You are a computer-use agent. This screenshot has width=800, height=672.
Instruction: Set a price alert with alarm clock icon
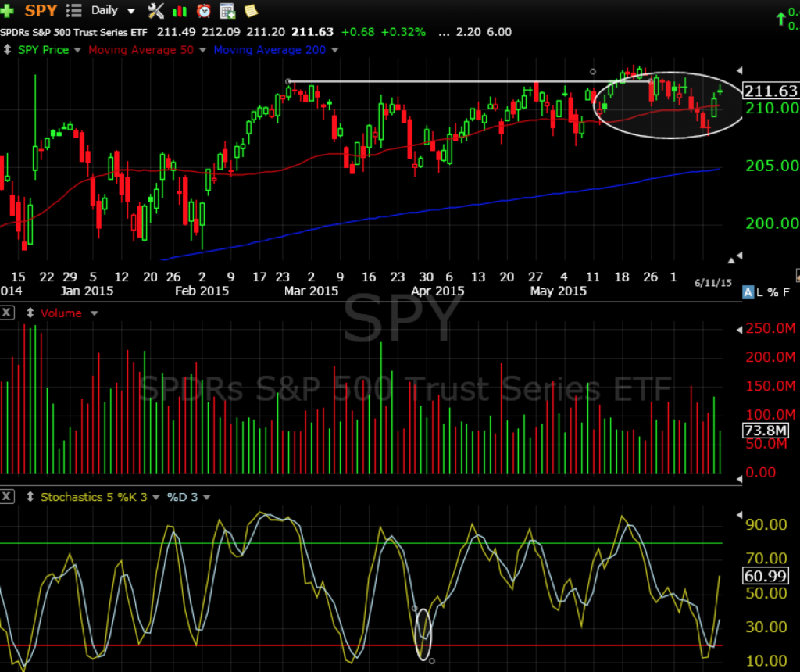tap(204, 11)
